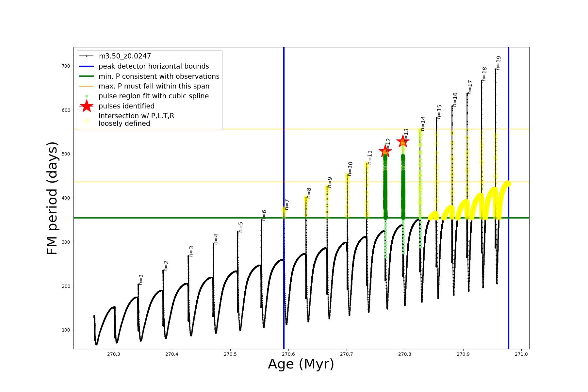
Task: Select legend entry 'peak detector horizontal bounds'
Action: point(154,66)
